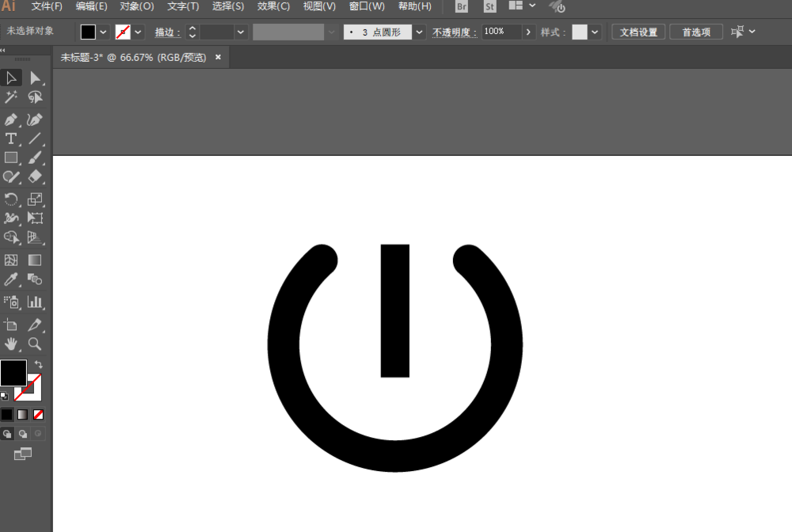Apply None mode button
792x532 pixels.
coord(38,414)
